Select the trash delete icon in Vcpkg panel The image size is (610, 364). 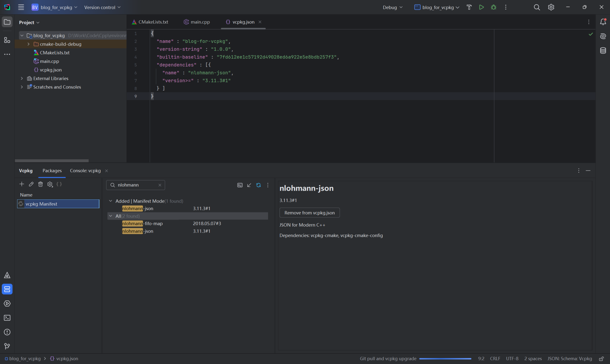click(x=41, y=184)
